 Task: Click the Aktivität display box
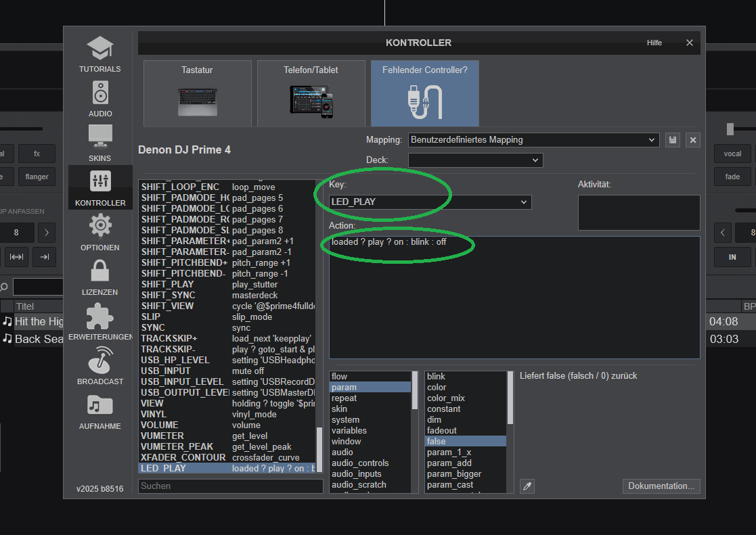point(639,212)
